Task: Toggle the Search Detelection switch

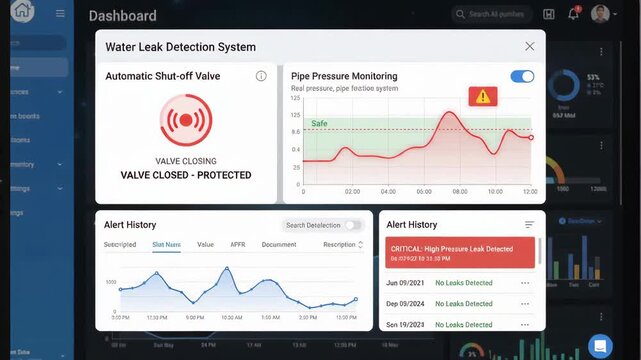Action: click(x=353, y=225)
